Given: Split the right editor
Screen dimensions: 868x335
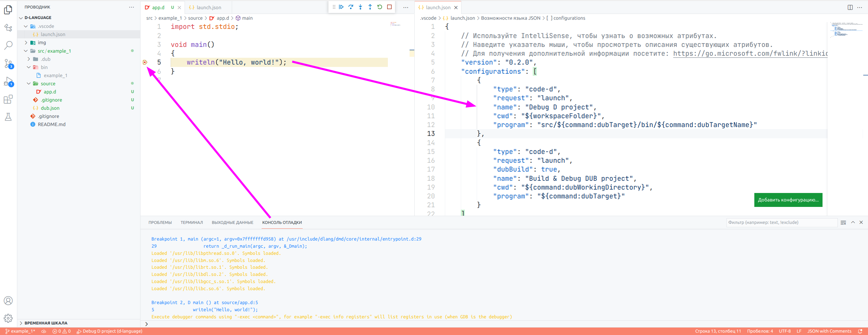Looking at the screenshot, I should click(850, 7).
